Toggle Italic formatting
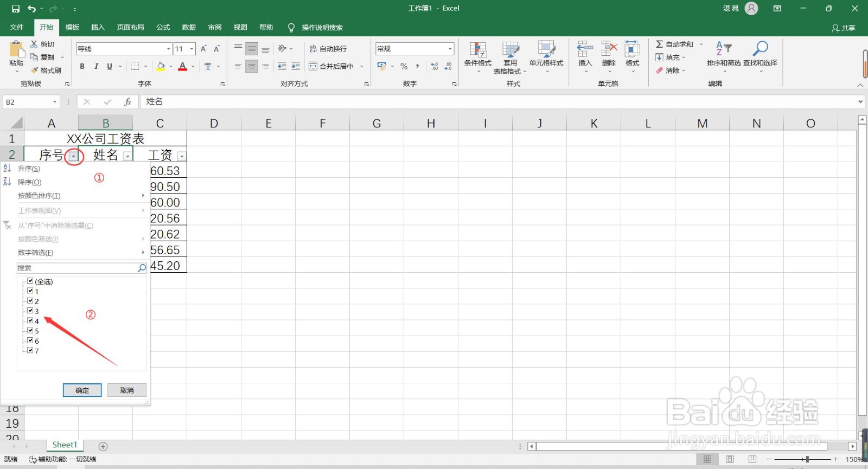Screen dimensions: 868x469 click(96, 66)
